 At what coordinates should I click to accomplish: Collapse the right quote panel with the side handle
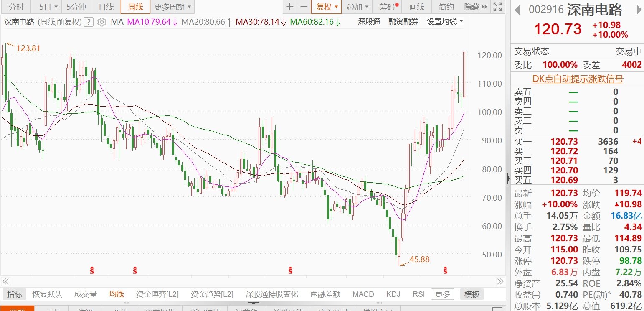tap(508, 178)
